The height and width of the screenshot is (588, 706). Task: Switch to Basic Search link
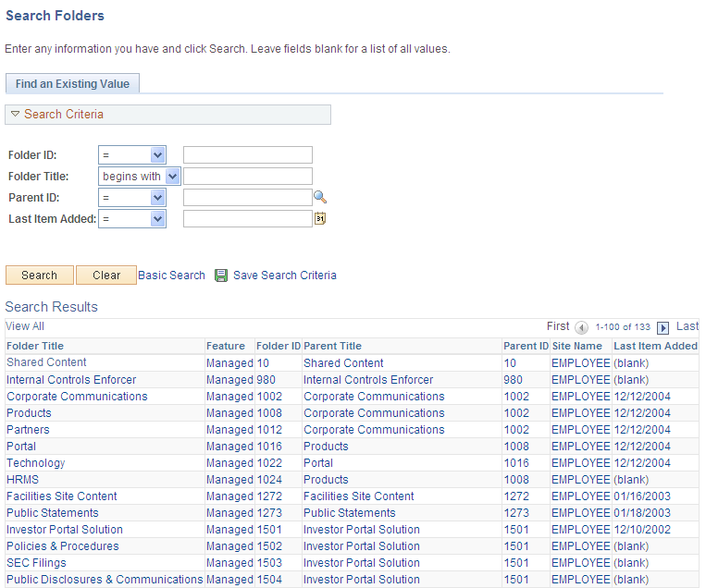(171, 276)
